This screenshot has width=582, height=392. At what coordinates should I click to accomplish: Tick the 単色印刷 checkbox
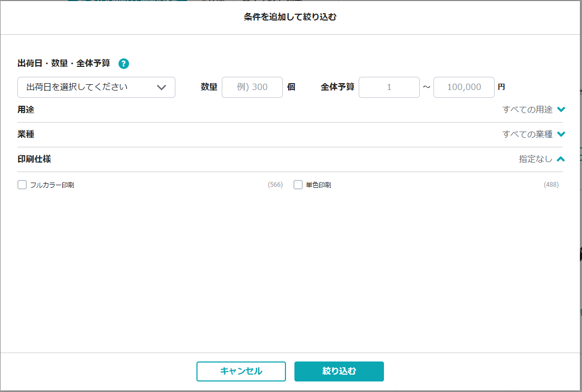[x=298, y=185]
